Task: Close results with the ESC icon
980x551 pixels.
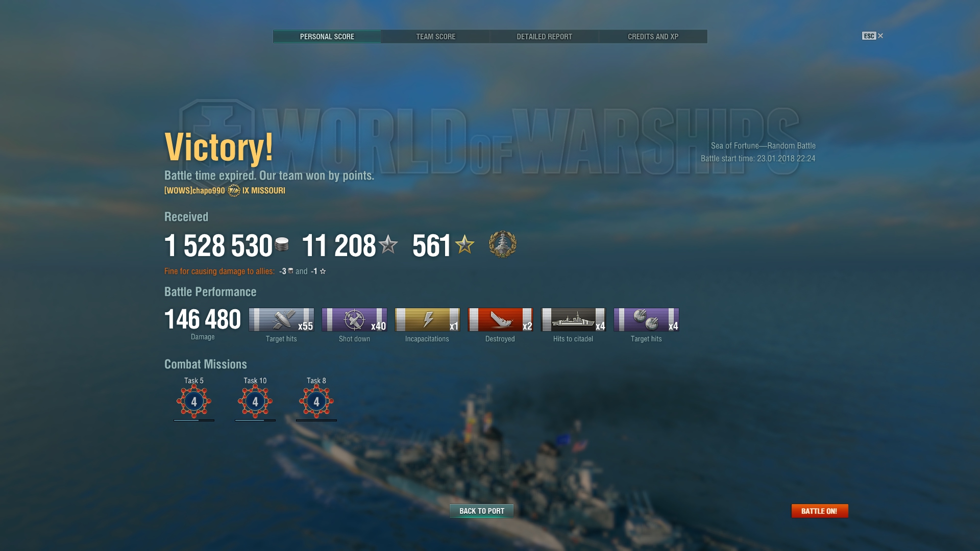Action: pos(872,36)
